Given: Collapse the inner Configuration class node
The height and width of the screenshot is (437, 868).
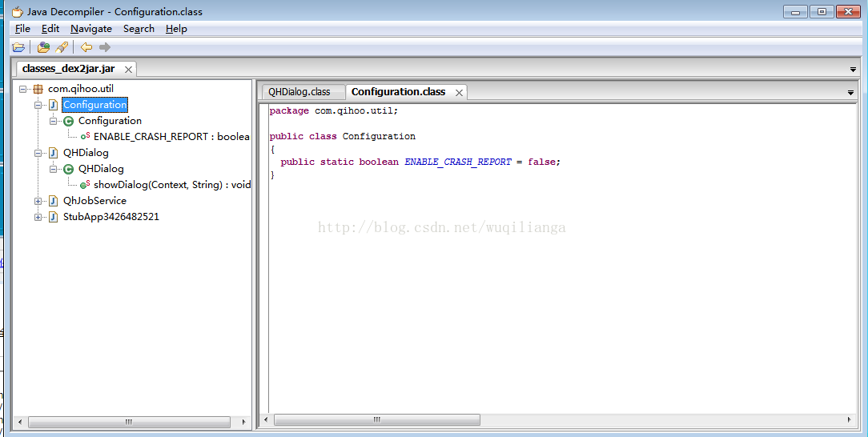Looking at the screenshot, I should pyautogui.click(x=54, y=121).
